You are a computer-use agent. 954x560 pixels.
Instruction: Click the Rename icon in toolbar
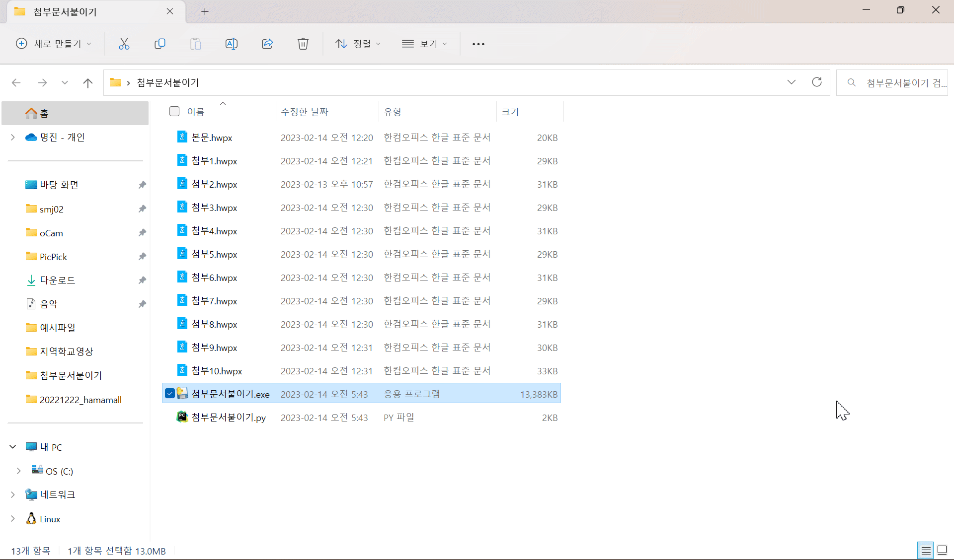[232, 44]
